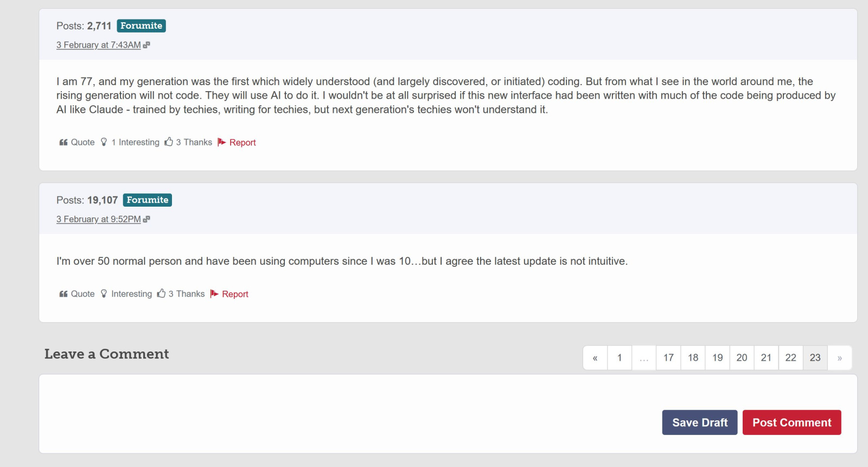Click the thumbs-up Thanks icon on second post
868x467 pixels.
coord(161,293)
